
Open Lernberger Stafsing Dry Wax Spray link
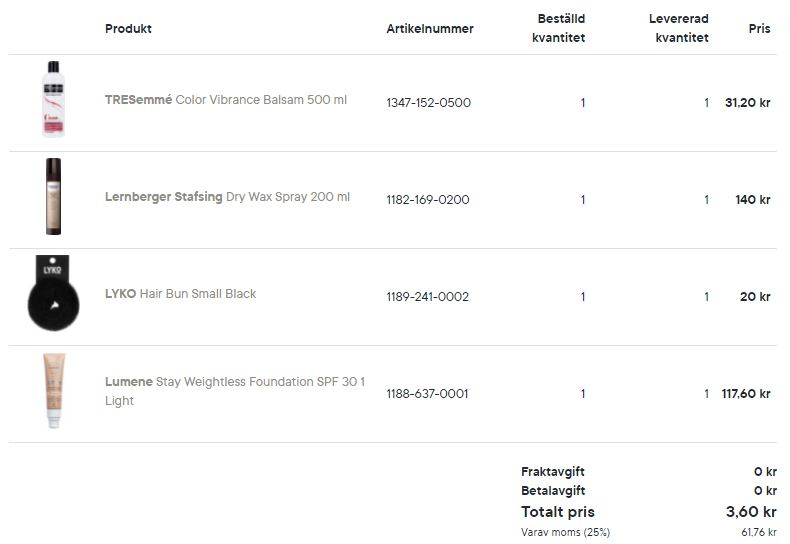click(227, 197)
